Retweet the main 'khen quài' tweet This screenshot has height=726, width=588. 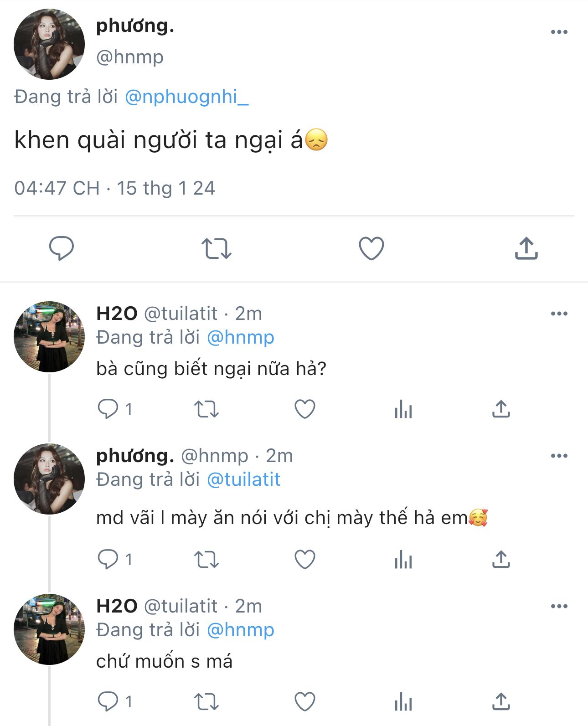coord(217,248)
